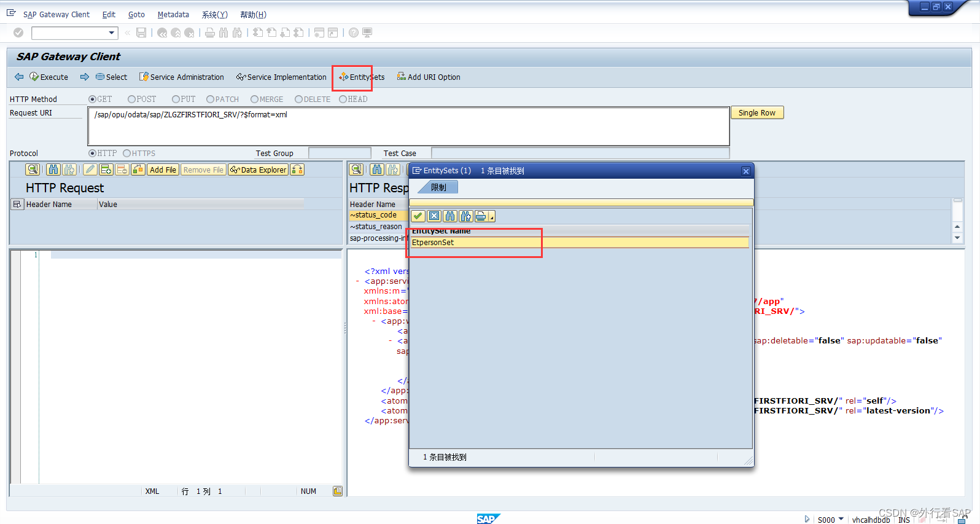Viewport: 980px width, 524px height.
Task: Select the PATCH HTTP method
Action: tap(210, 99)
